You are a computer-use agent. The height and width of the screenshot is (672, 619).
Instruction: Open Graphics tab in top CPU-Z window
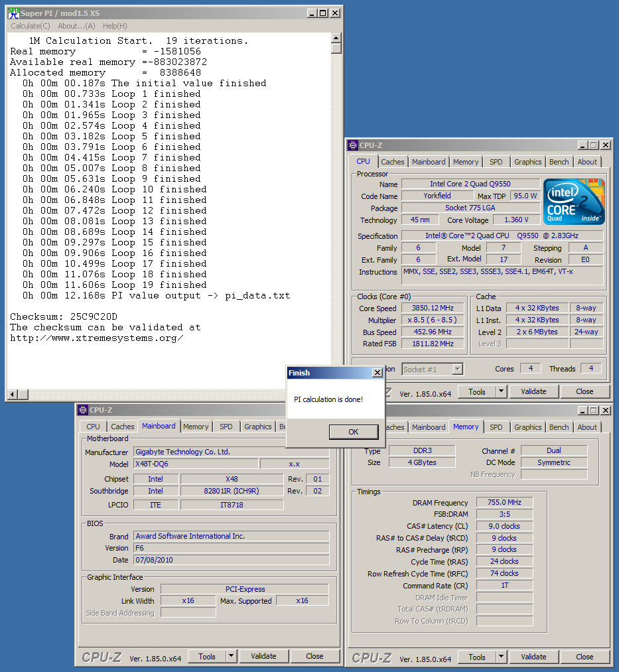527,162
